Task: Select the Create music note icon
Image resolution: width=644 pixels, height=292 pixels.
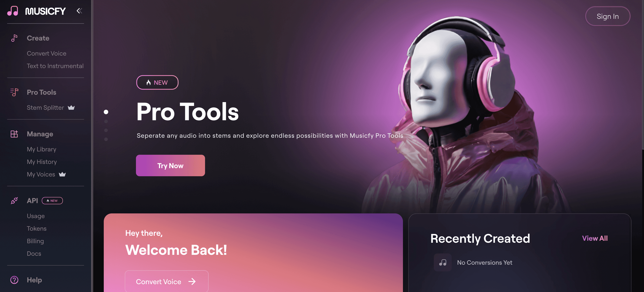Action: [14, 38]
